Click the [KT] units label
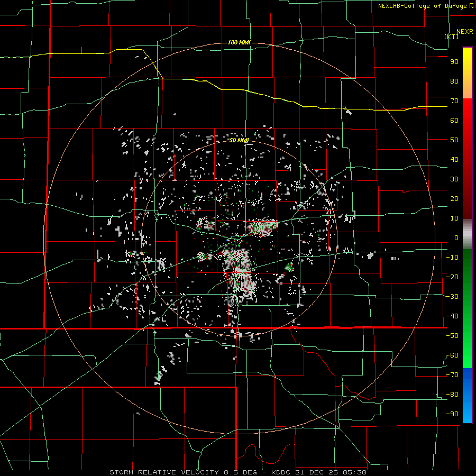The height and width of the screenshot is (476, 476). pos(452,36)
